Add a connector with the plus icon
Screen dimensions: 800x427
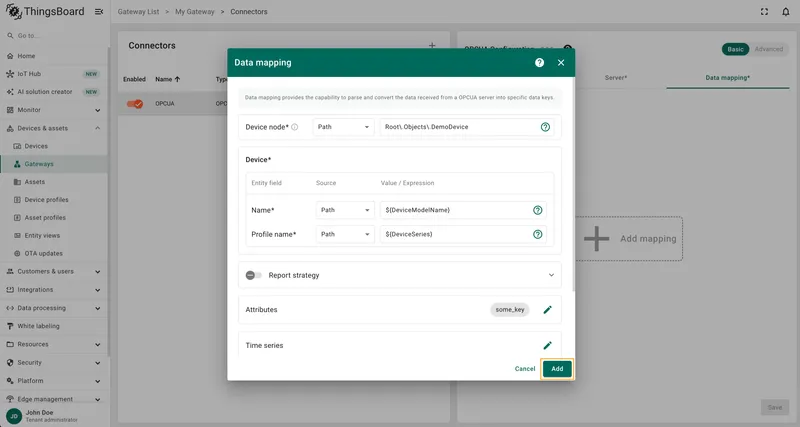432,45
